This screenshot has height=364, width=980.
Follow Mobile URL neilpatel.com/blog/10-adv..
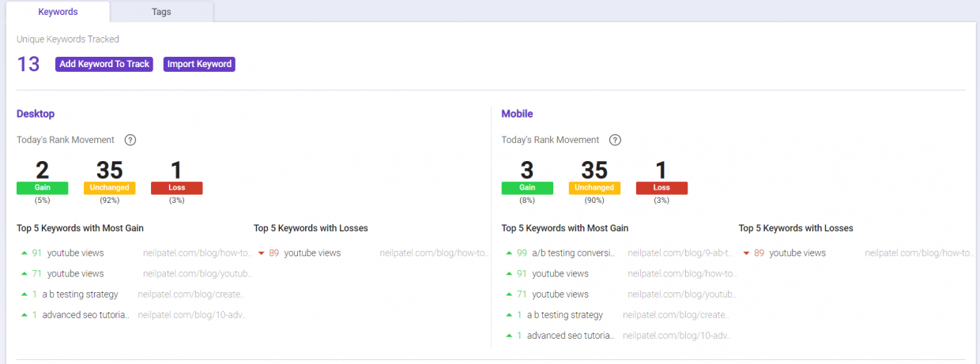click(x=677, y=335)
